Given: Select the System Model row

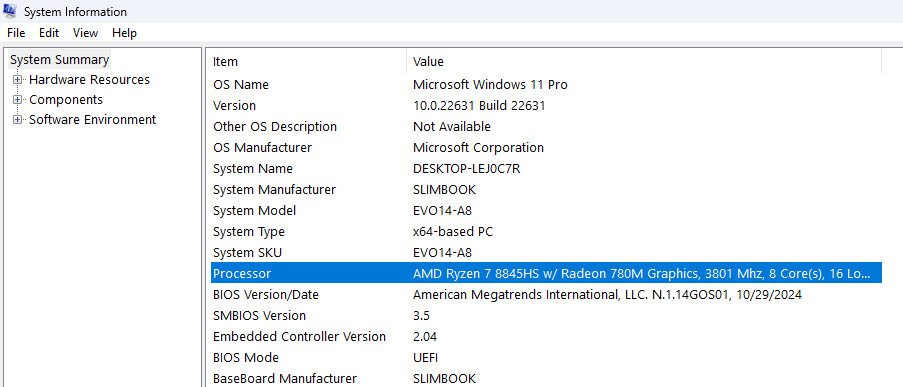Looking at the screenshot, I should click(546, 211).
